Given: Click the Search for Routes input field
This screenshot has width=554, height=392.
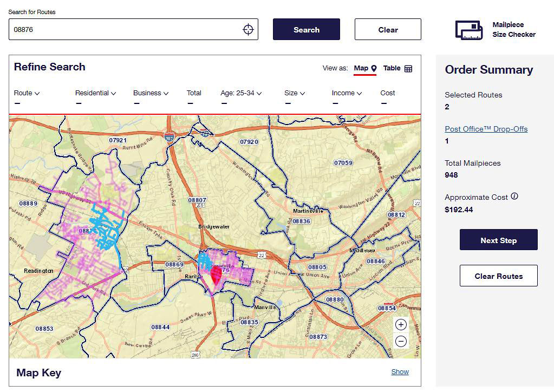Looking at the screenshot, I should tap(125, 30).
